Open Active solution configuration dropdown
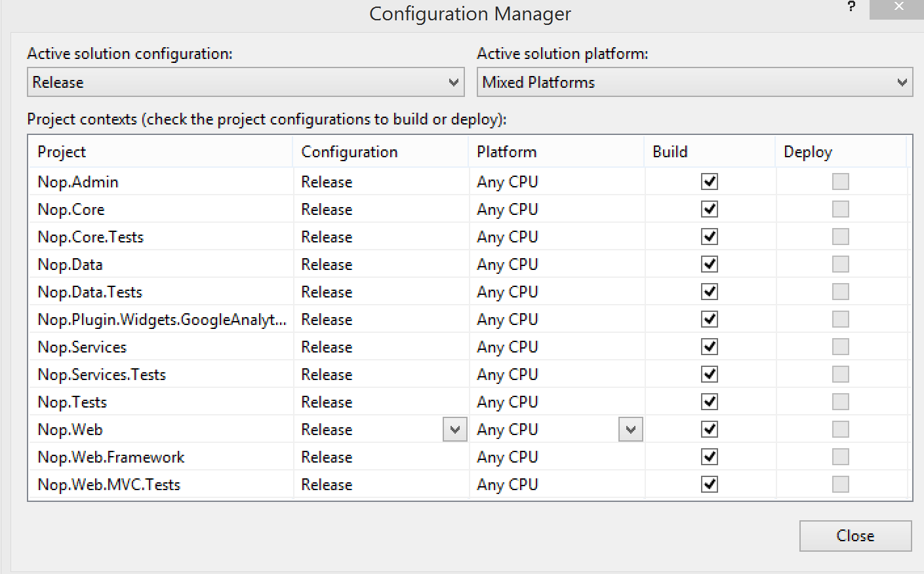Screen dimensions: 924x574 pos(245,83)
